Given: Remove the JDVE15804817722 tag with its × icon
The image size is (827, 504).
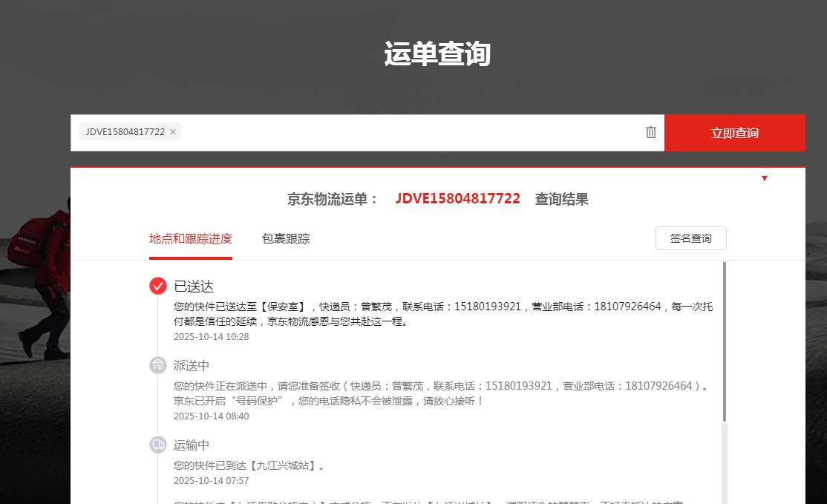Looking at the screenshot, I should 173,132.
